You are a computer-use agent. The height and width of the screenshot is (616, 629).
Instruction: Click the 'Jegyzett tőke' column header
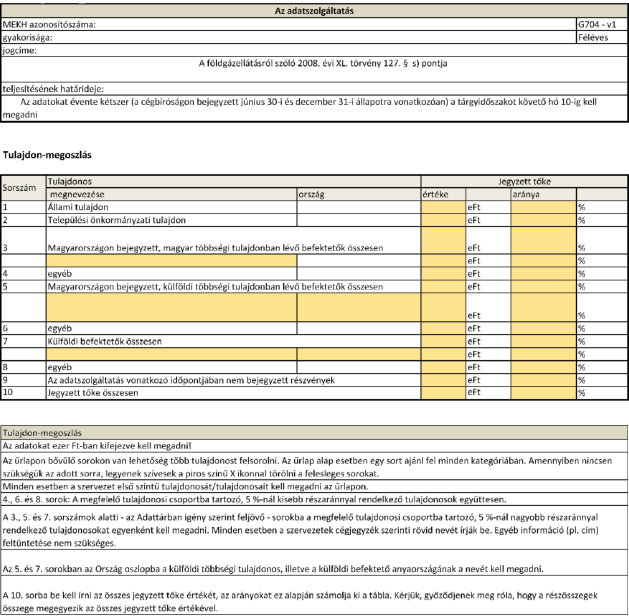[x=524, y=181]
